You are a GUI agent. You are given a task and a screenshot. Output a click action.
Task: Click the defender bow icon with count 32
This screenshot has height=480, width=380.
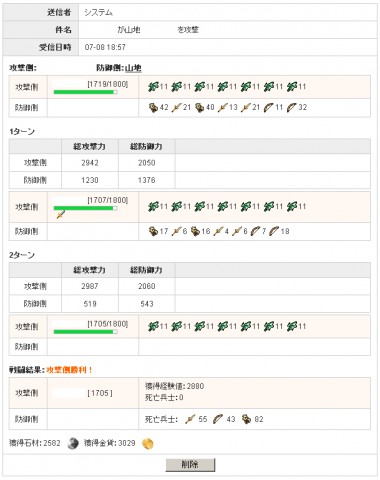[x=292, y=107]
